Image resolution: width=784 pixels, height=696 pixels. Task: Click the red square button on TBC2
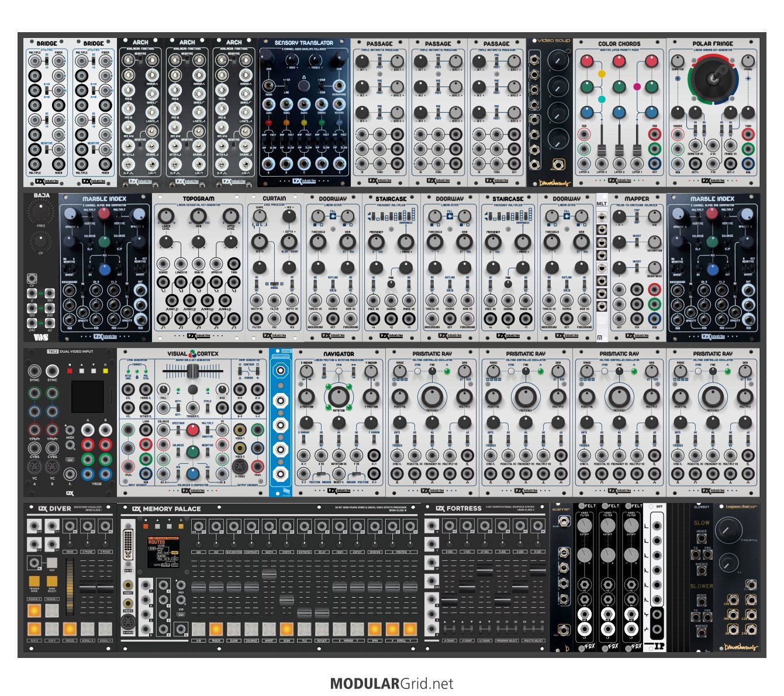[70, 371]
